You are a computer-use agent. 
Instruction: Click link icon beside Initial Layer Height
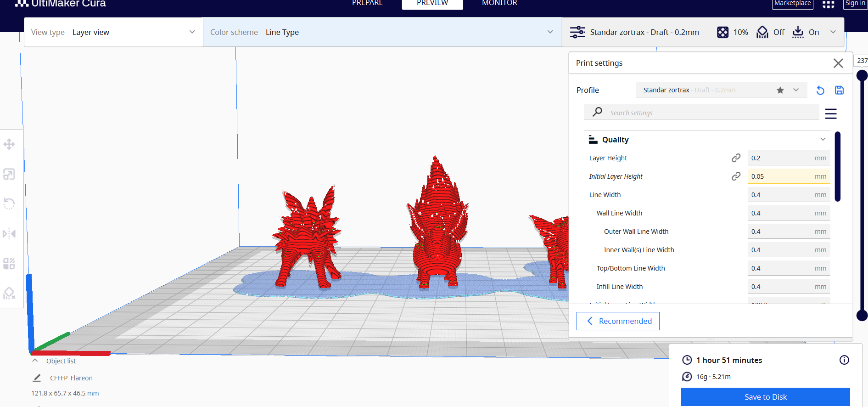(x=736, y=176)
